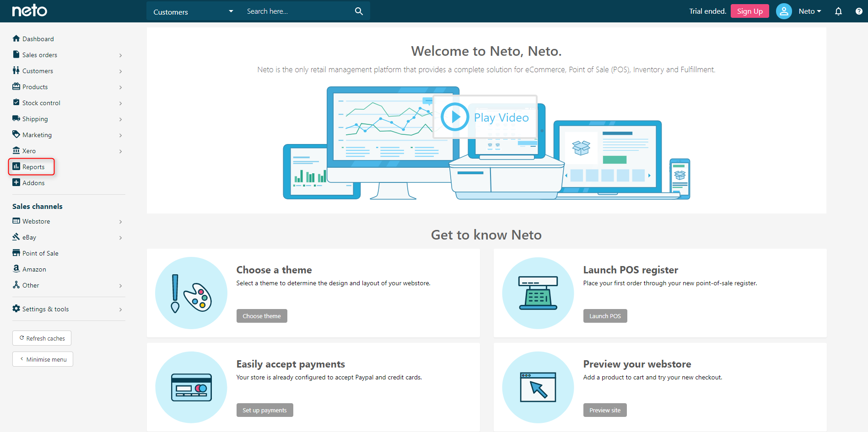868x432 pixels.
Task: Click the user avatar icon
Action: [x=784, y=11]
